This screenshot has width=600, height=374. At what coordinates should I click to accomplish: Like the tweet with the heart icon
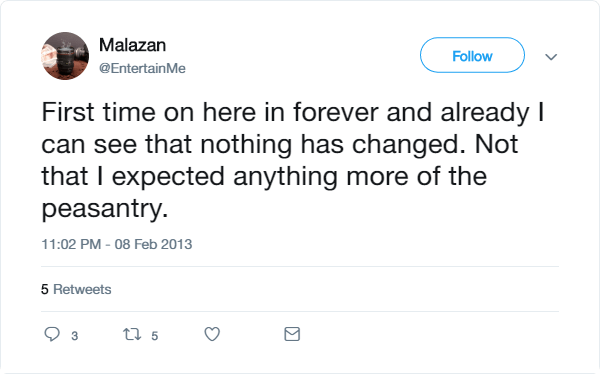click(x=212, y=334)
